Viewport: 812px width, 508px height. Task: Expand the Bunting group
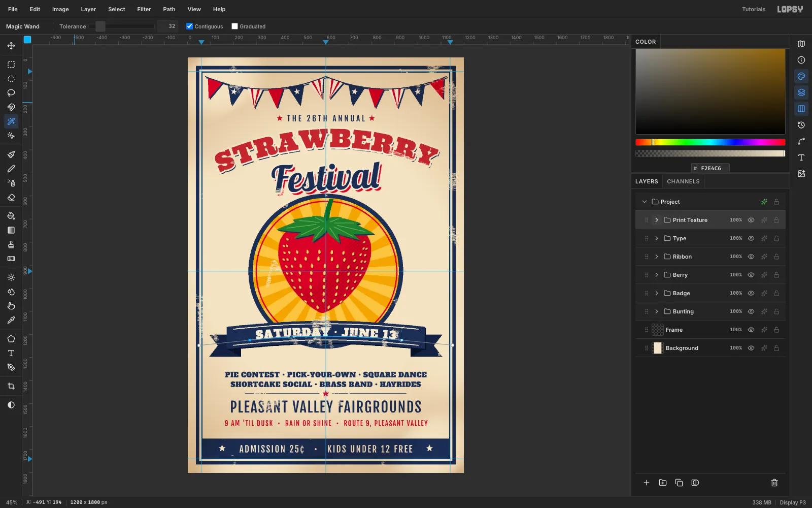click(657, 311)
